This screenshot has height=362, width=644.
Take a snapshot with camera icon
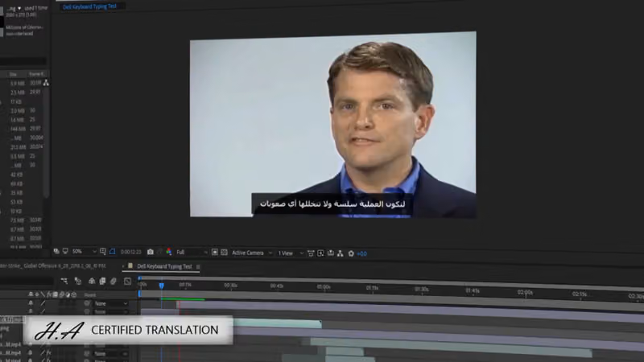151,252
